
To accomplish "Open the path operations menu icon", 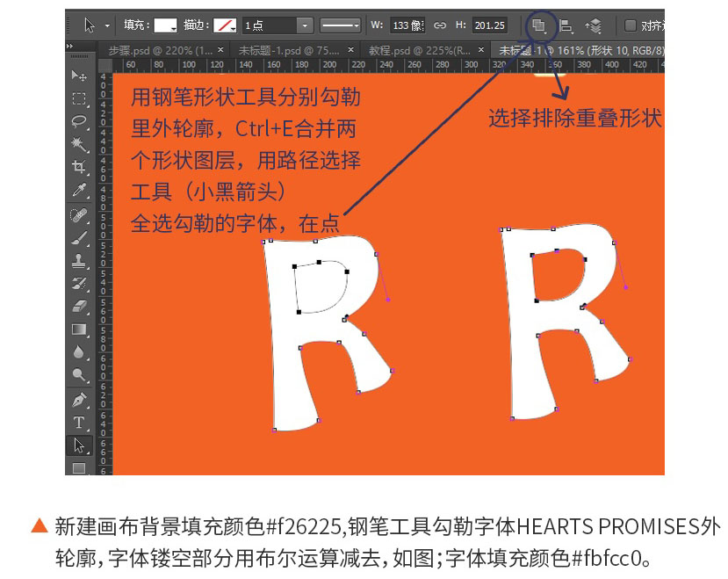I will [539, 25].
